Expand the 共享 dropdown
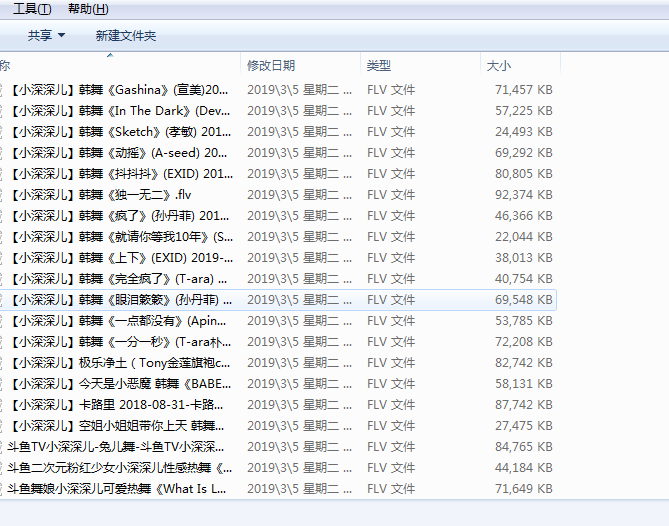Image resolution: width=669 pixels, height=526 pixels. (46, 36)
